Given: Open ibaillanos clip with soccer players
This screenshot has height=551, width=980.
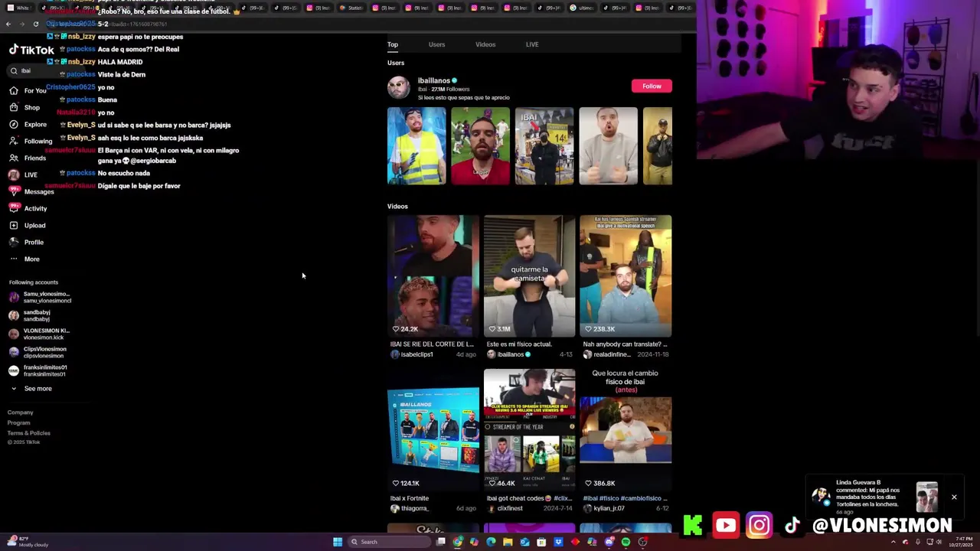Looking at the screenshot, I should point(480,145).
